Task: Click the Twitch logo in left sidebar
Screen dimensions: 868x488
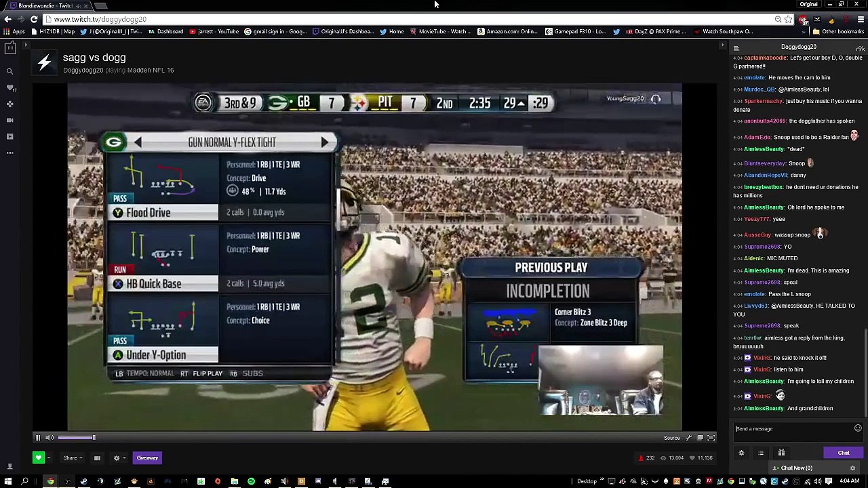Action: coord(9,48)
